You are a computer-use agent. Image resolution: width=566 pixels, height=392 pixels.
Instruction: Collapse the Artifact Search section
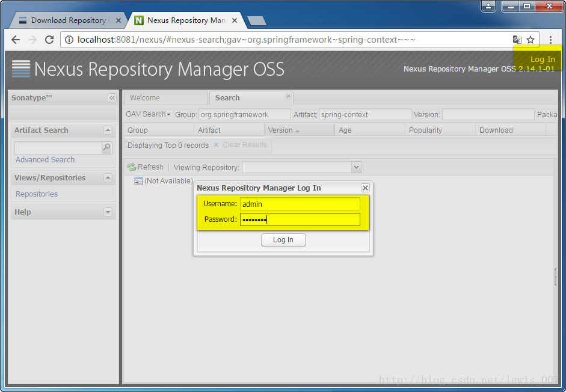[108, 130]
